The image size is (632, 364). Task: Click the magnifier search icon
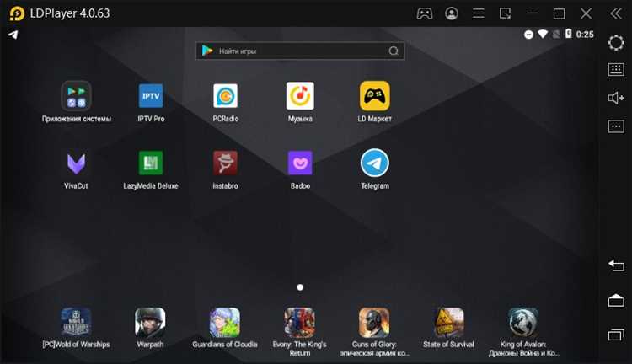click(394, 51)
